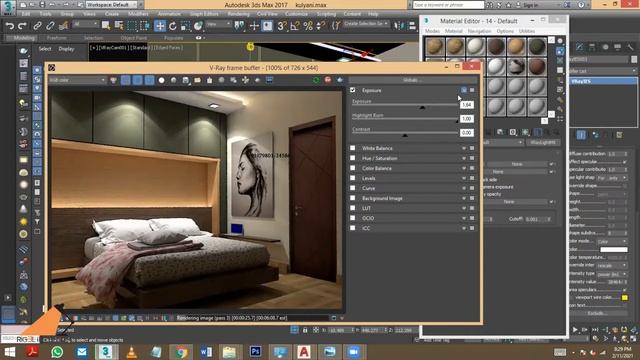Image resolution: width=640 pixels, height=360 pixels.
Task: Switch to the Modeling ribbon tab
Action: (24, 38)
